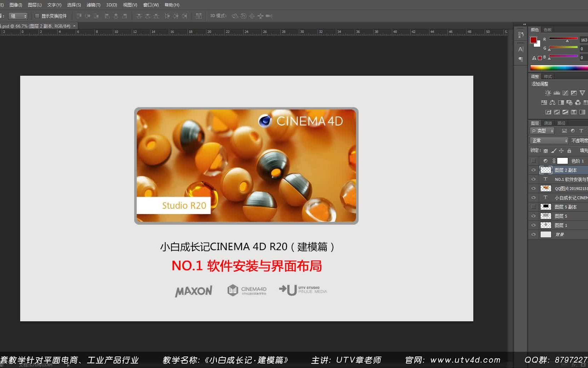588x368 pixels.
Task: Select the 3D roll object mode icon
Action: pos(244,16)
